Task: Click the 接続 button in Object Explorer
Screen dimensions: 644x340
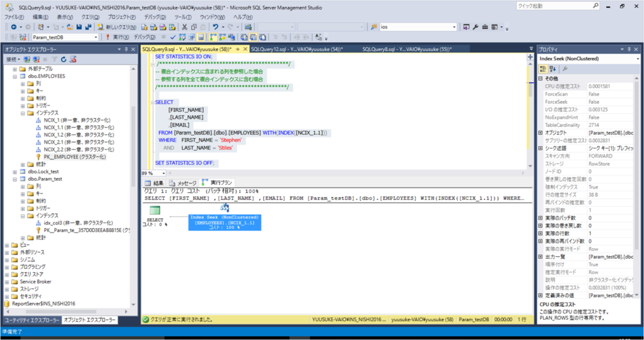Action: point(13,60)
